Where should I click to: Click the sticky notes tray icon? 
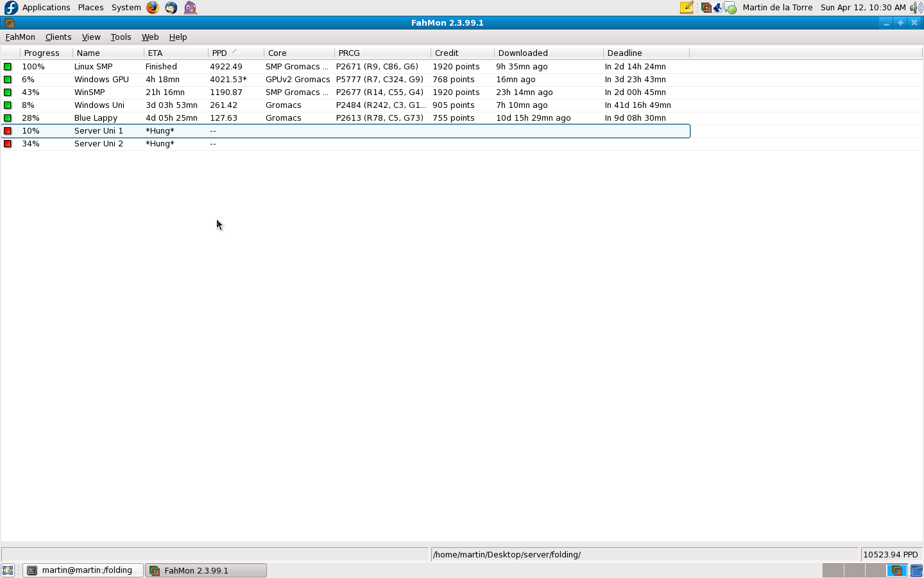[x=687, y=8]
